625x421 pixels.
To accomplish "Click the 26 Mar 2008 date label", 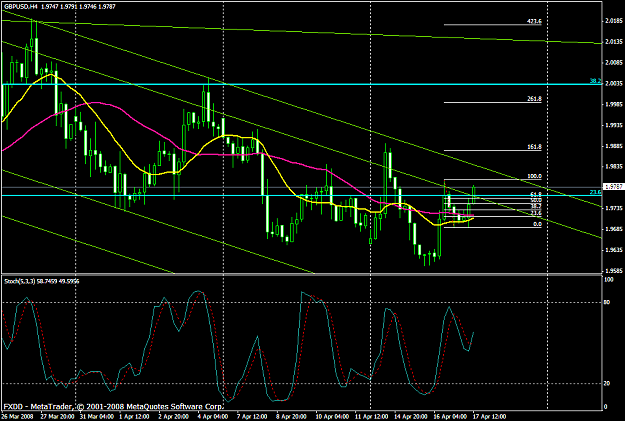I will point(18,417).
